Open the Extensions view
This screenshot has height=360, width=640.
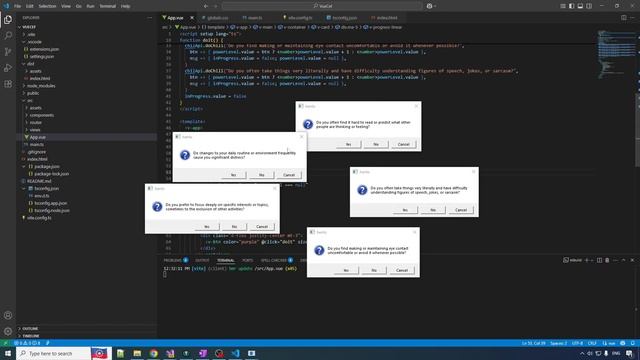(x=8, y=84)
